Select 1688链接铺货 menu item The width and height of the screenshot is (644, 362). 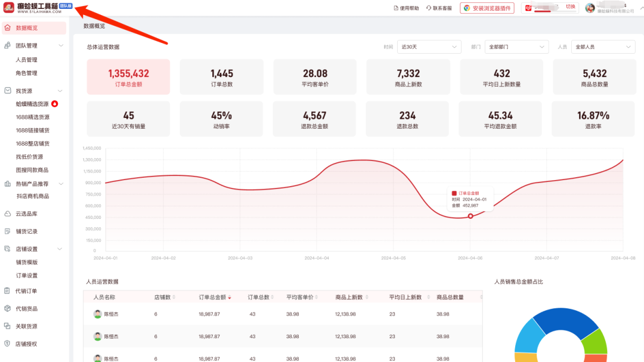click(33, 130)
